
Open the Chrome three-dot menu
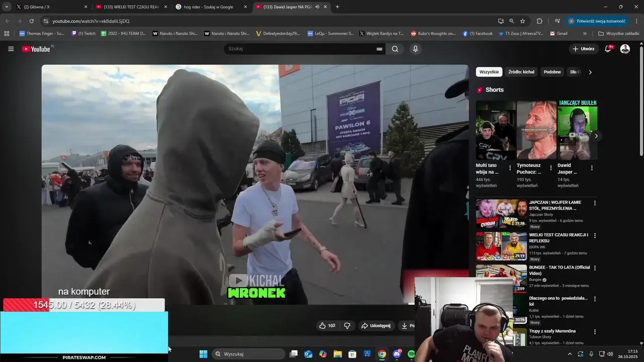click(637, 21)
